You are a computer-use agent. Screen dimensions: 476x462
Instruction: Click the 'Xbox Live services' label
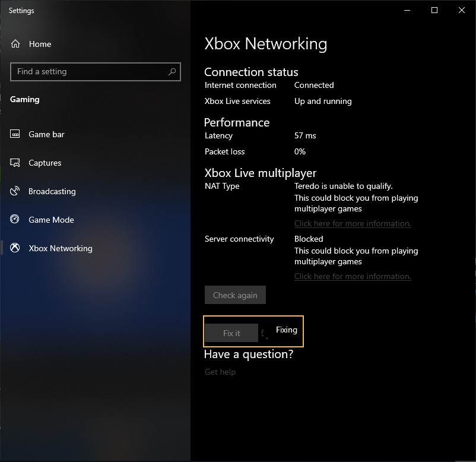[x=237, y=101]
